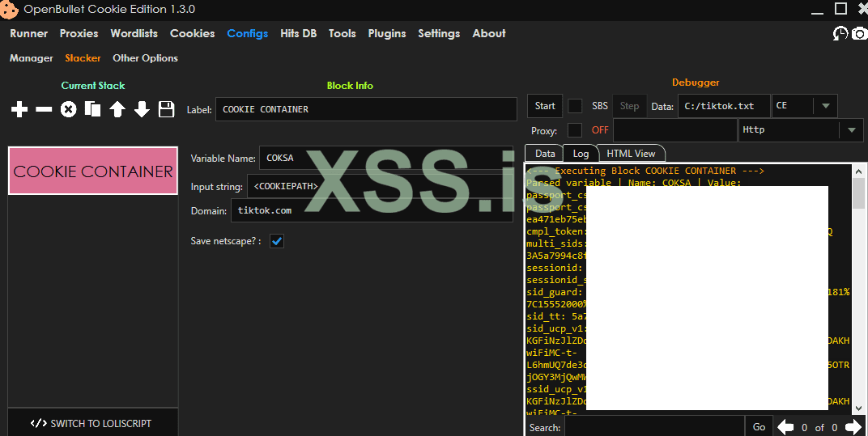Switch to the HTML View tab
This screenshot has height=436, width=868.
(632, 153)
